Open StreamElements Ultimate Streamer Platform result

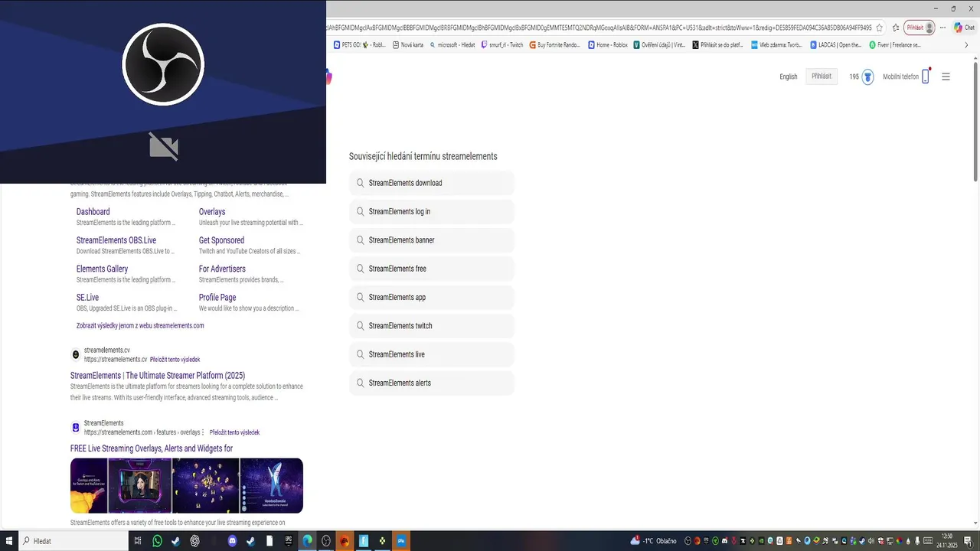(x=158, y=376)
